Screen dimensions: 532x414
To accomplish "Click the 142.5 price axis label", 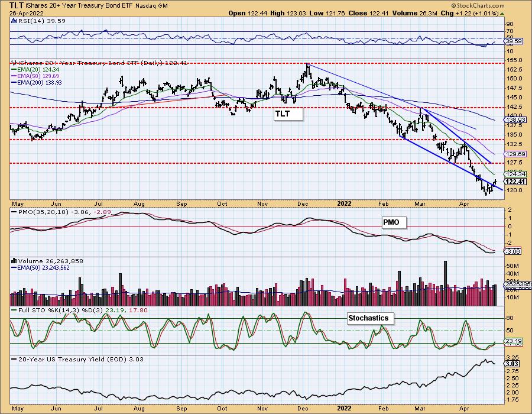I will pyautogui.click(x=514, y=106).
